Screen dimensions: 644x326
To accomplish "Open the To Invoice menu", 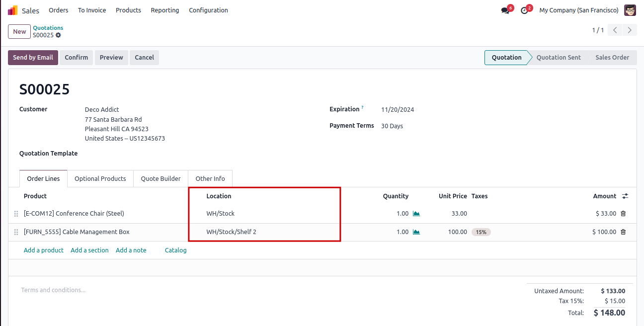I will click(92, 10).
